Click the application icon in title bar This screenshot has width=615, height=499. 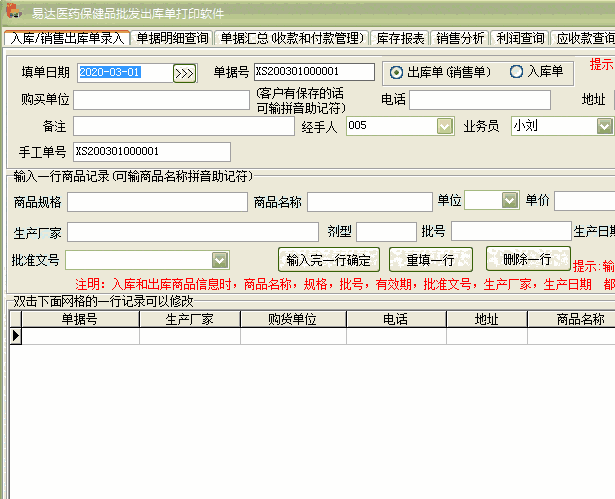(14, 11)
